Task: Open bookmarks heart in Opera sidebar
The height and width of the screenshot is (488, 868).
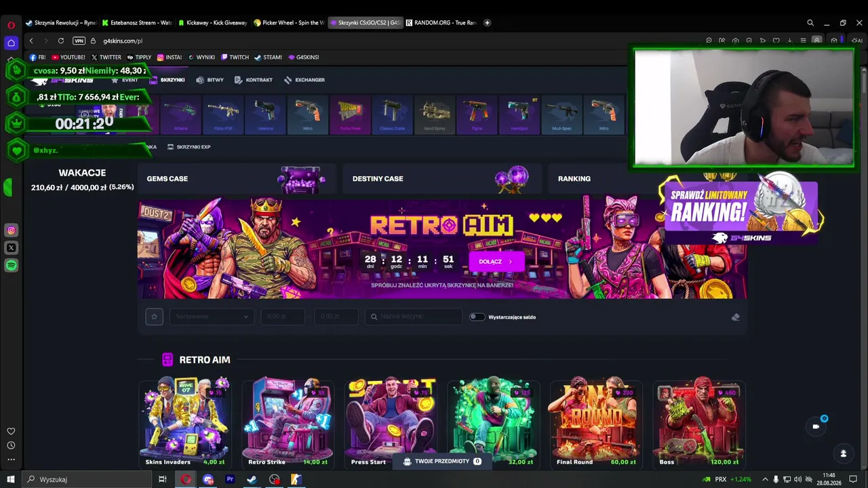Action: (x=11, y=431)
